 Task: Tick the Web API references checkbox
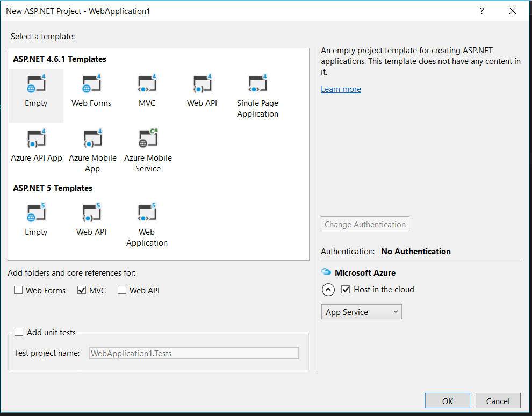click(122, 290)
